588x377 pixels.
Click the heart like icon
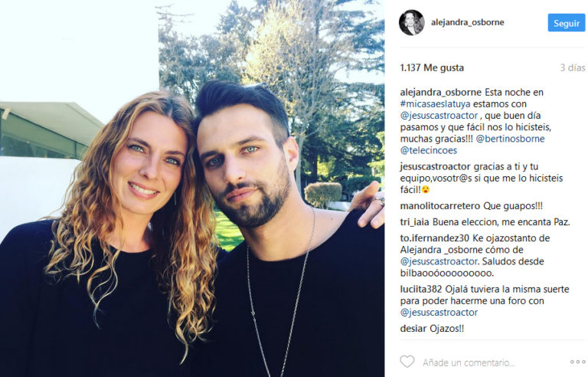407,362
